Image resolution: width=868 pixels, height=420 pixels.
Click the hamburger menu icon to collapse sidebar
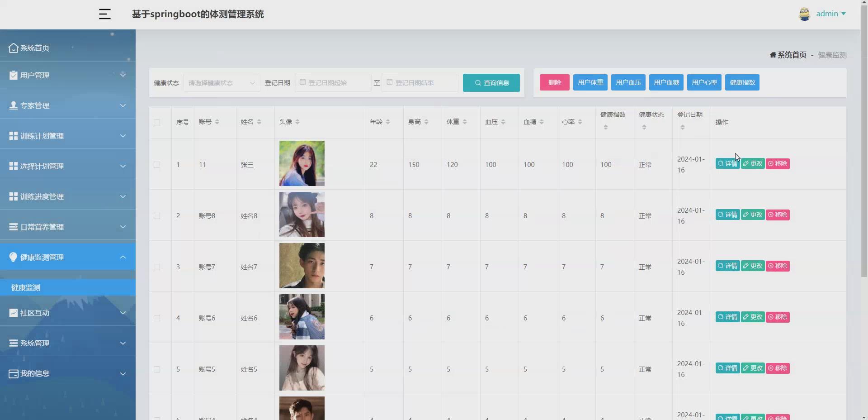104,14
